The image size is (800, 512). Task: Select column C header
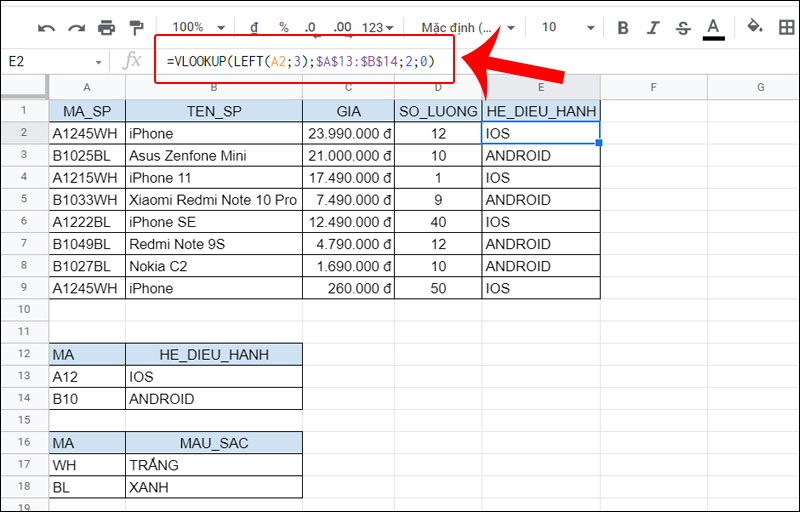click(x=348, y=88)
